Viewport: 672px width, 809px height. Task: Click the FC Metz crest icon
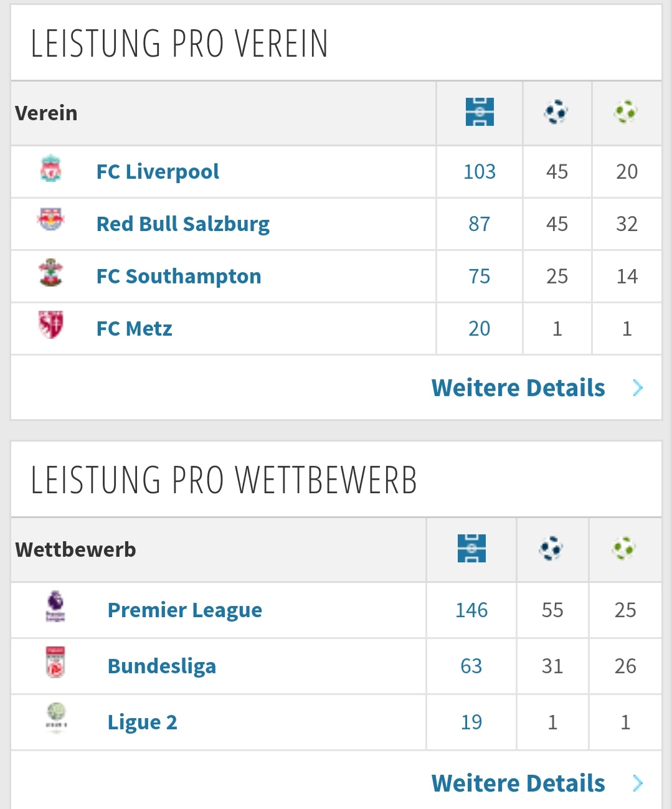[x=51, y=324]
